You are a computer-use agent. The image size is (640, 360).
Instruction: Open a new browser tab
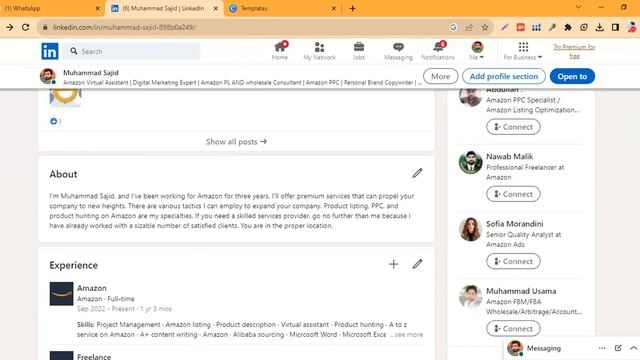353,8
